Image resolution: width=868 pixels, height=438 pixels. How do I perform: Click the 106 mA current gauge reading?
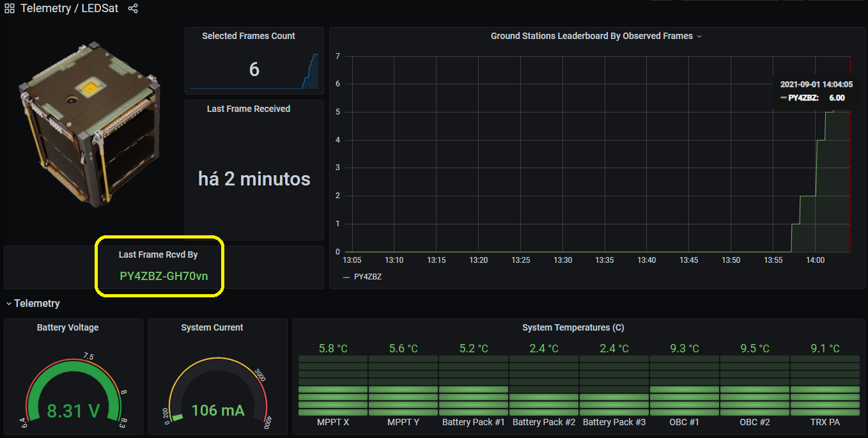(x=218, y=410)
